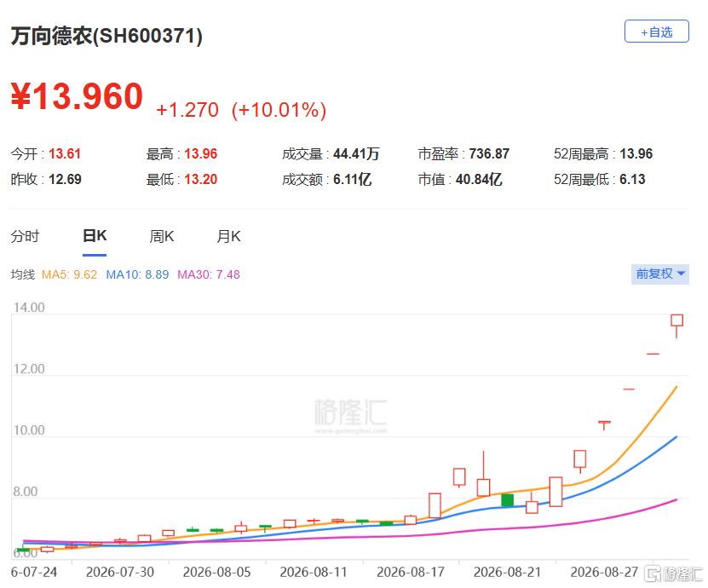Click the 12.00 price axis label
The width and height of the screenshot is (708, 588).
click(29, 369)
